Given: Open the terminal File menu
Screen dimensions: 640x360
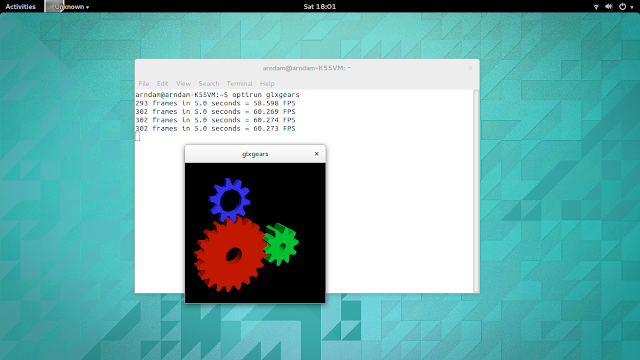Looking at the screenshot, I should click(x=144, y=83).
